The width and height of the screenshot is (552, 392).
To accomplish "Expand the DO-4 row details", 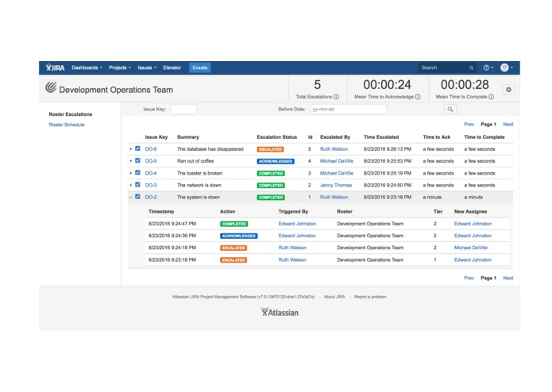I will pyautogui.click(x=130, y=173).
